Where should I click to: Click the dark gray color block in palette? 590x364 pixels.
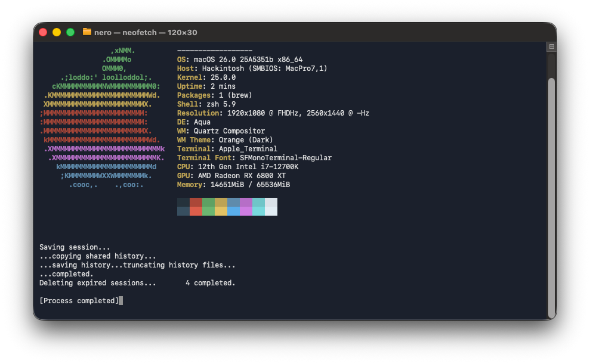[x=183, y=207]
